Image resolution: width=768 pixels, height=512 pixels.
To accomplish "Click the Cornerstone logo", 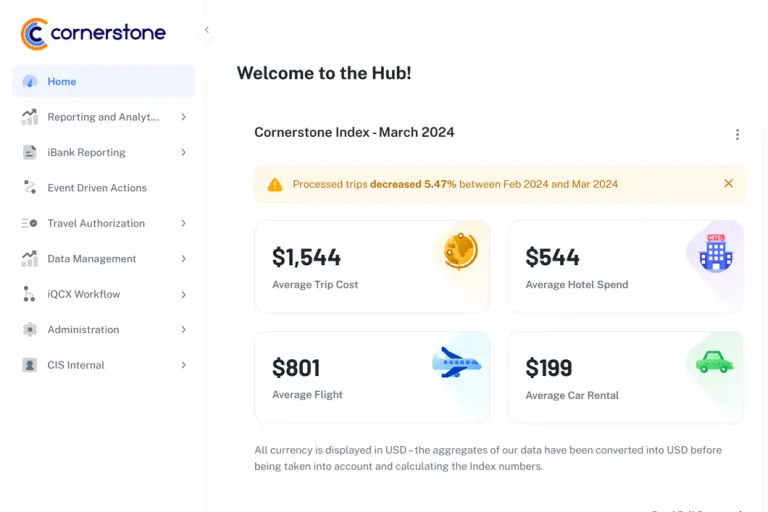I will coord(93,33).
